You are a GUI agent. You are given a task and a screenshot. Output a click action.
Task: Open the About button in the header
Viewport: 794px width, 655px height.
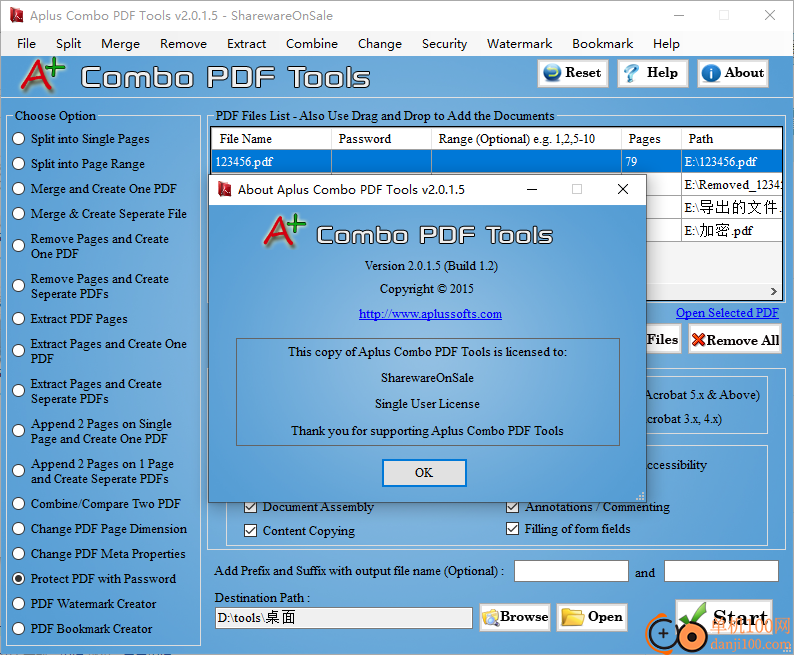pyautogui.click(x=733, y=73)
